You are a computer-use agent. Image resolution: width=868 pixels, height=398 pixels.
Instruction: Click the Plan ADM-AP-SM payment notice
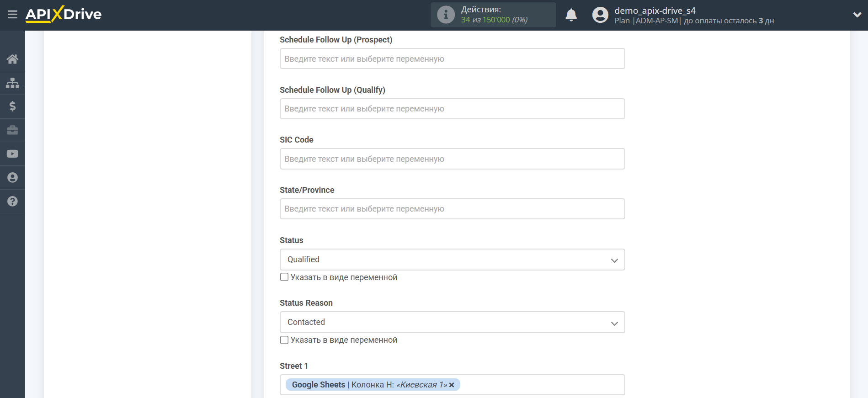694,21
